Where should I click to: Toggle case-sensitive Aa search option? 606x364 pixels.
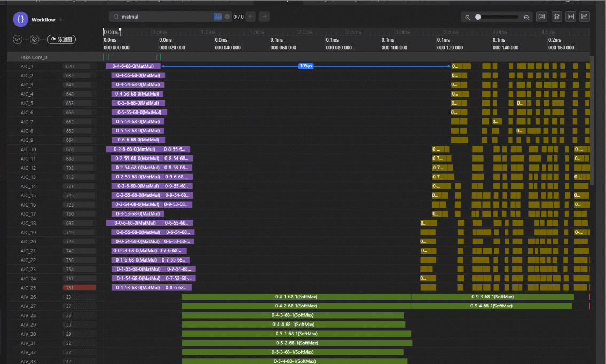click(x=217, y=17)
